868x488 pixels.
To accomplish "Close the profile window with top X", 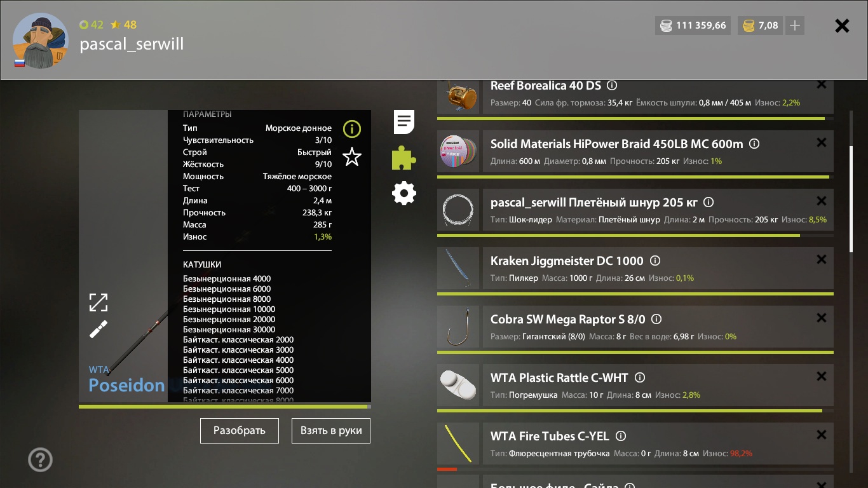I will point(842,25).
